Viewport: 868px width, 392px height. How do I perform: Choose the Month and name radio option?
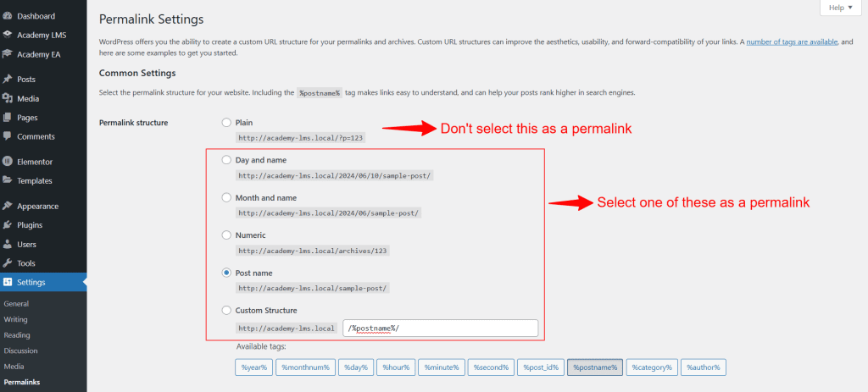(x=225, y=197)
